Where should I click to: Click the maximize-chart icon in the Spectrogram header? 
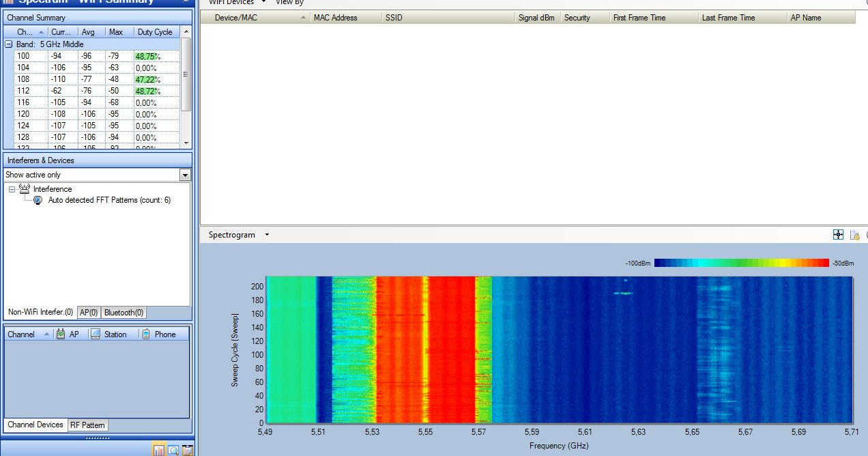(x=838, y=235)
